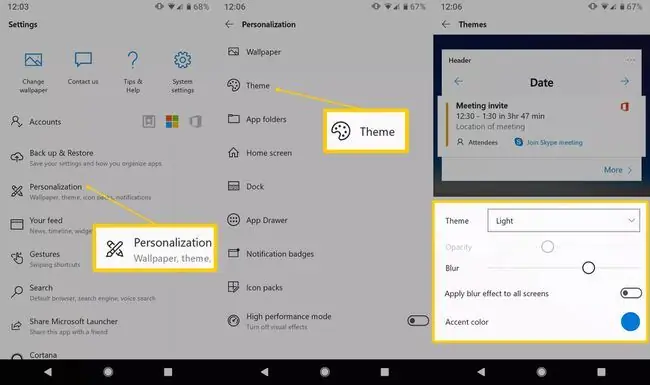Screen dimensions: 650x385
Task: Tap the Microsoft account logo icon
Action: (172, 121)
